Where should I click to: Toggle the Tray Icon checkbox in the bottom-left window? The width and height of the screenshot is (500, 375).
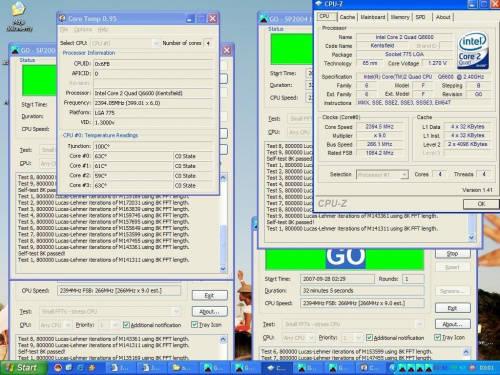click(x=194, y=324)
